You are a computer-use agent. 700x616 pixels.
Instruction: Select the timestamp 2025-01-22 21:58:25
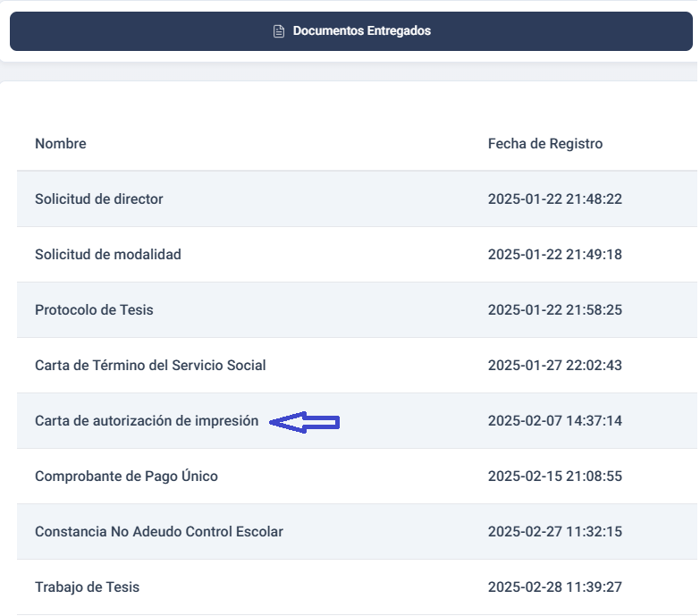point(554,310)
